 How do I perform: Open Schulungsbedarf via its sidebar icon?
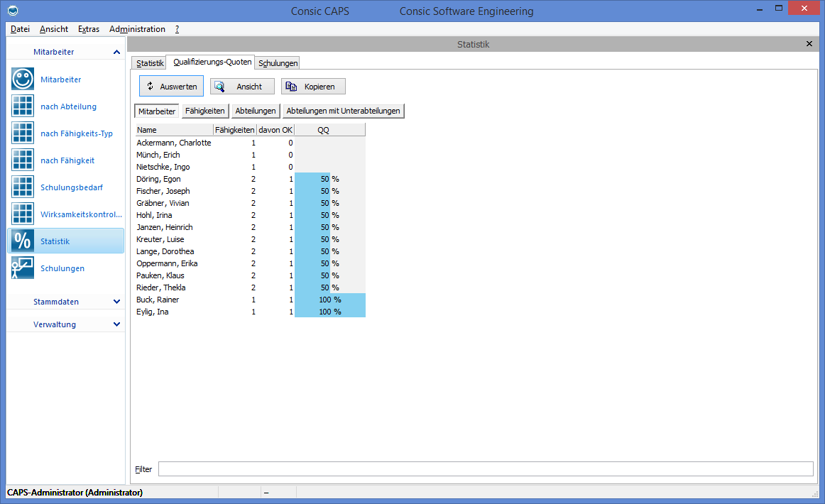tap(23, 187)
